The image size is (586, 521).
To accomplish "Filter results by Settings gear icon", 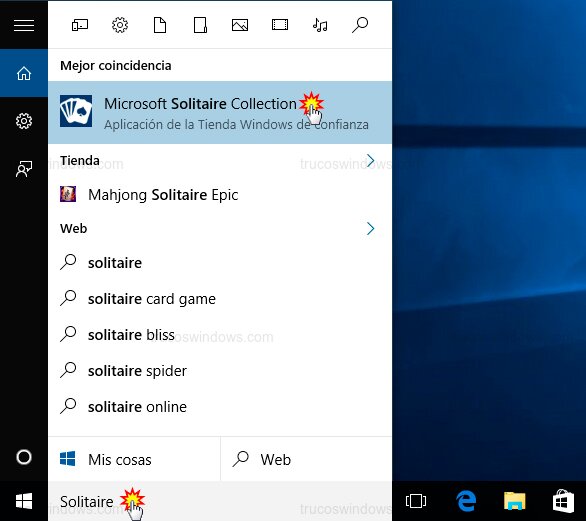I will [x=120, y=25].
